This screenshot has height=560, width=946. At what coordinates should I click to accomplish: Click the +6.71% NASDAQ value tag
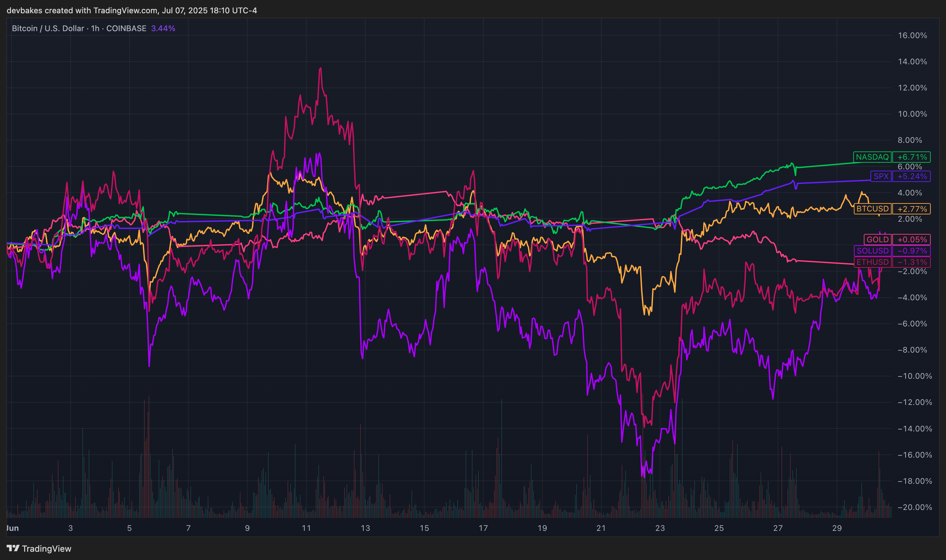point(912,157)
